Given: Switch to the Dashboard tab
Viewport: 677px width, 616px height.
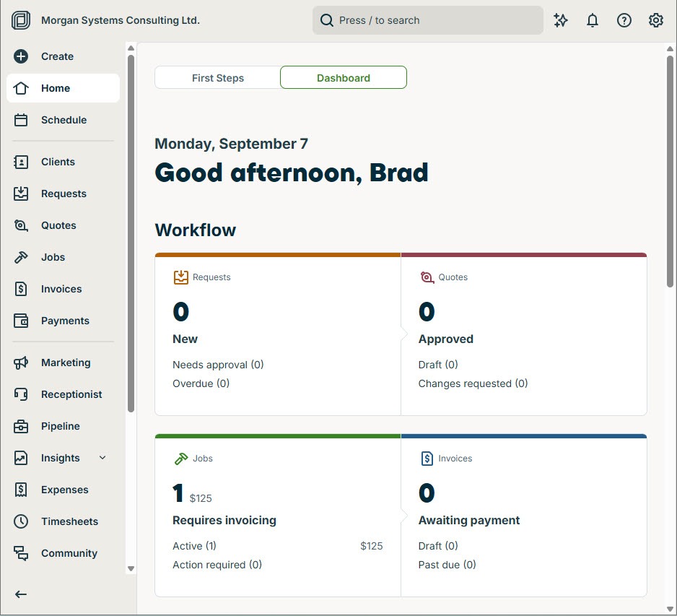Looking at the screenshot, I should (344, 78).
